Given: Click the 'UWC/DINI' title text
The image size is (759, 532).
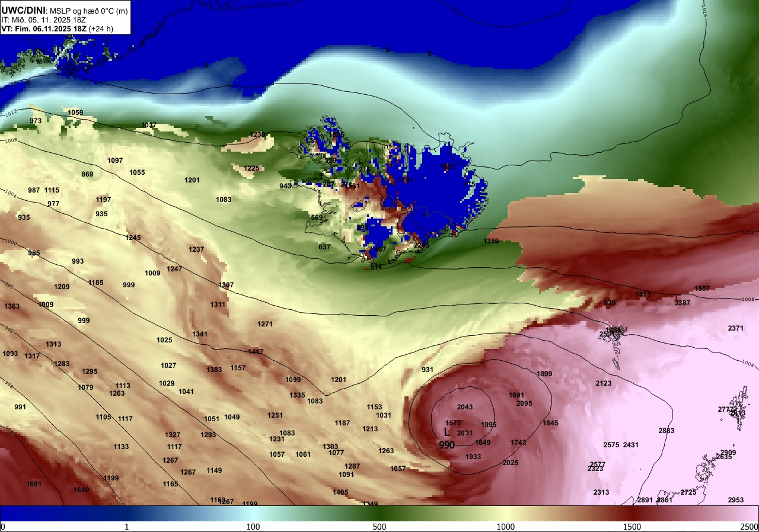Looking at the screenshot, I should [x=23, y=9].
